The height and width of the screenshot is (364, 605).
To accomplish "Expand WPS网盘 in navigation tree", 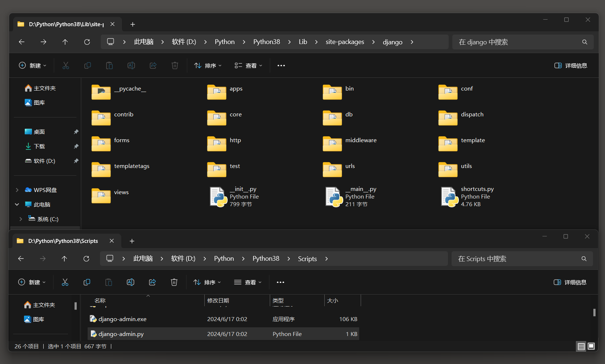I will click(17, 190).
